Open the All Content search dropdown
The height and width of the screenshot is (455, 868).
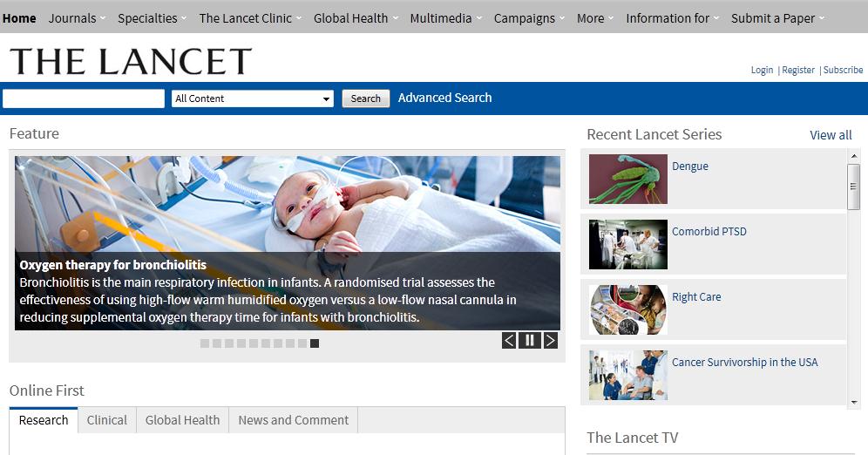coord(253,98)
